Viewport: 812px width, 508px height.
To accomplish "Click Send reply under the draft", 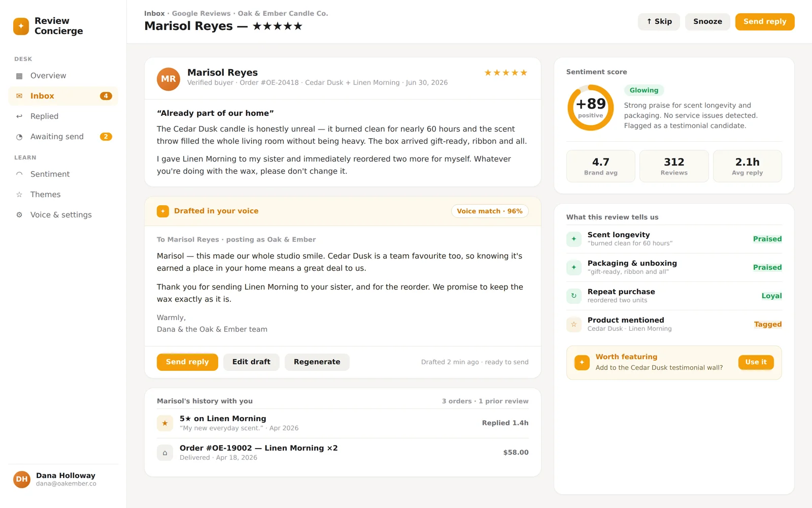I will (187, 362).
